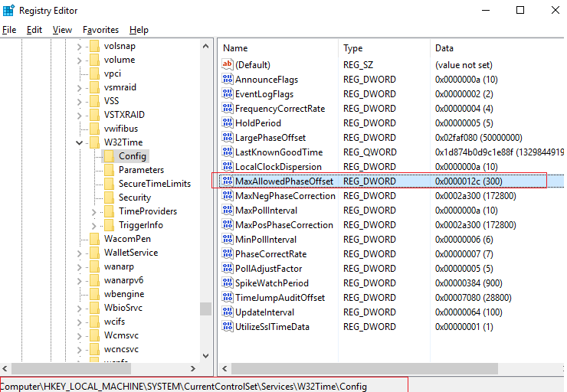Click the folder icon next to WalletService
Image resolution: width=567 pixels, height=392 pixels.
(94, 253)
